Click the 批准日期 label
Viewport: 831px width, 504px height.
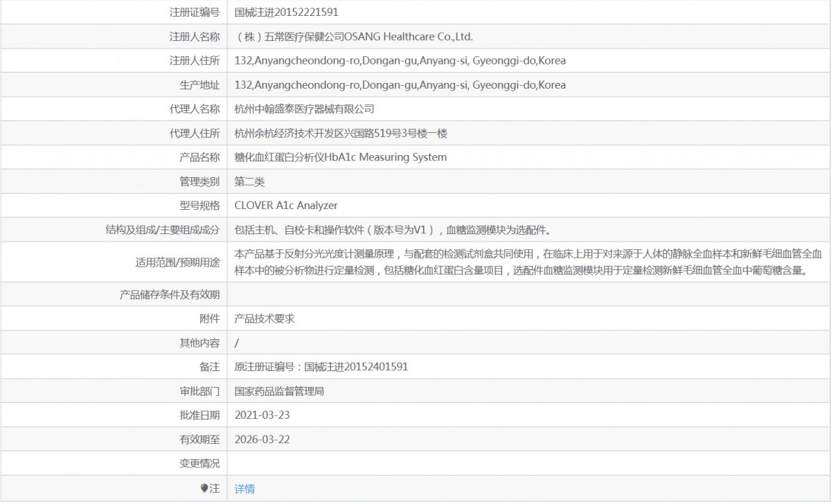pyautogui.click(x=199, y=415)
